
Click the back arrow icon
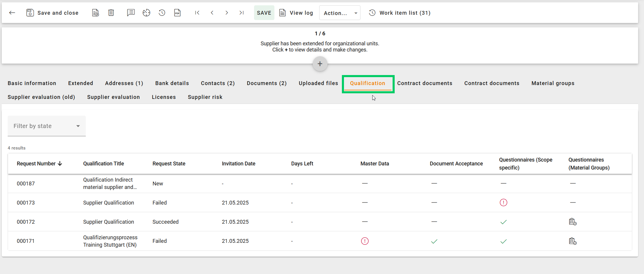(12, 13)
